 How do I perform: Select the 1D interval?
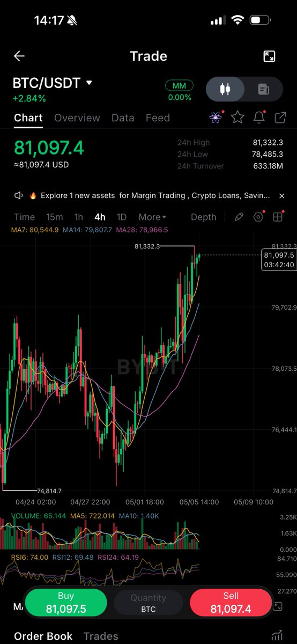(x=122, y=217)
